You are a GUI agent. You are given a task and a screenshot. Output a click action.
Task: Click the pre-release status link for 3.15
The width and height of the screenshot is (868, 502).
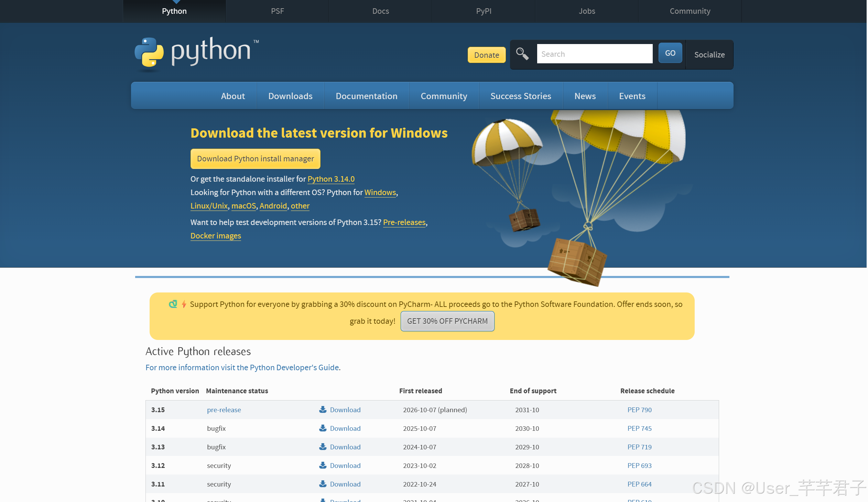tap(224, 410)
